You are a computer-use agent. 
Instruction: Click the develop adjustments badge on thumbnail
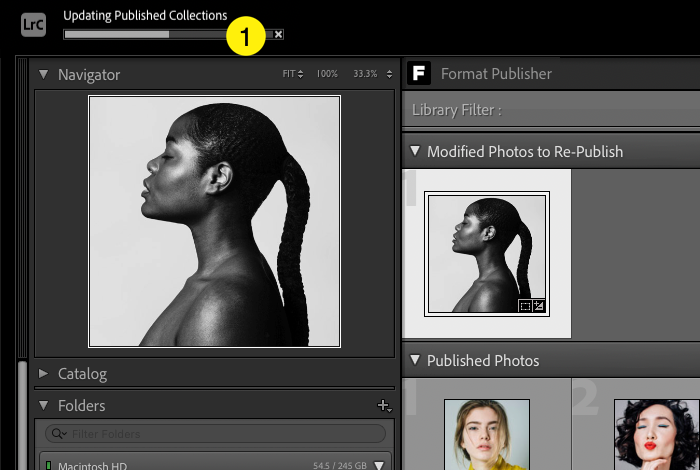click(x=539, y=305)
